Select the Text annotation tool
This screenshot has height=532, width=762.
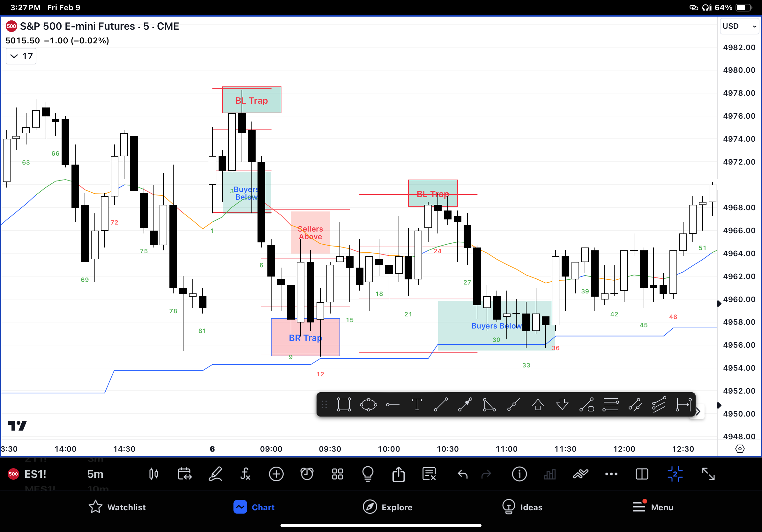[417, 405]
